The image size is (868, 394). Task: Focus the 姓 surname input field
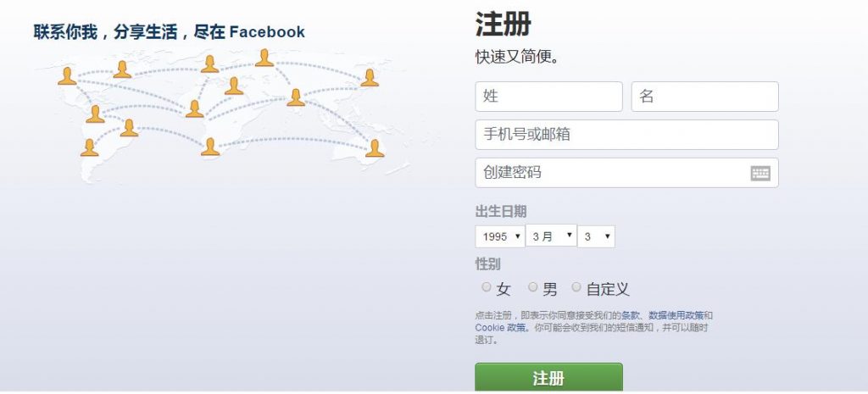[548, 97]
